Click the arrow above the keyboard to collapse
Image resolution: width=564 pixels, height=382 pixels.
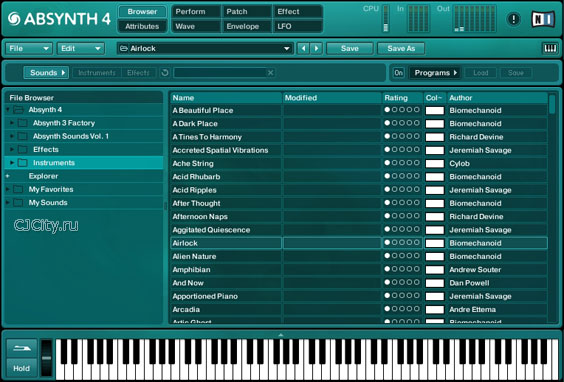click(281, 335)
